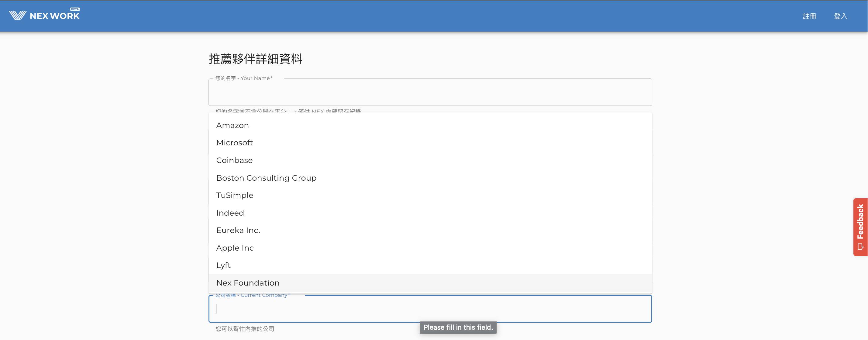Screen dimensions: 868x340
Task: Open the 登入 login link
Action: tap(840, 16)
